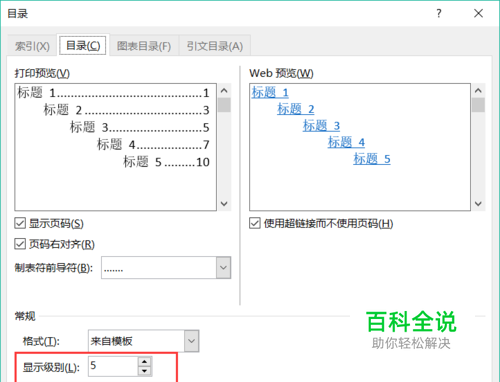
Task: Click the 标题 5 link in Web preview
Action: click(372, 159)
